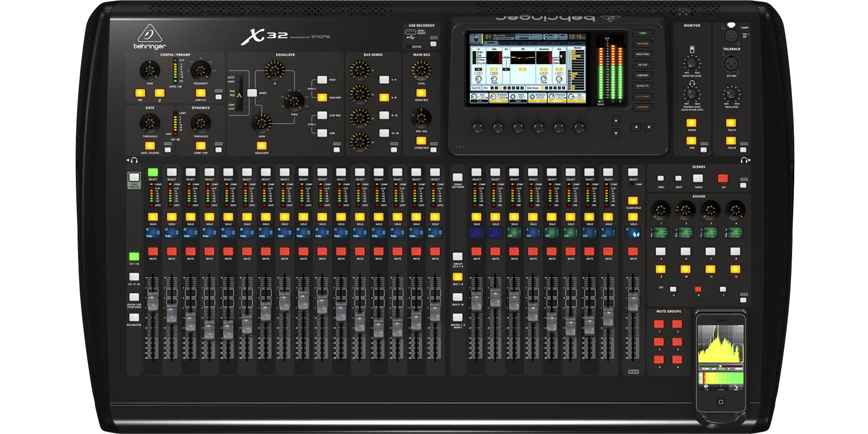Open the Routing screen button
This screenshot has height=434, width=868.
[642, 54]
